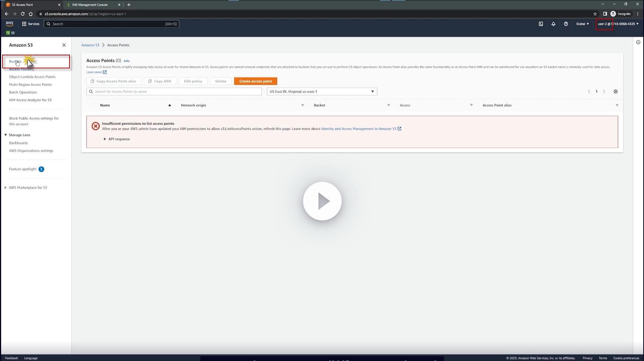The width and height of the screenshot is (644, 361).
Task: Expand the API response details
Action: pos(117,139)
